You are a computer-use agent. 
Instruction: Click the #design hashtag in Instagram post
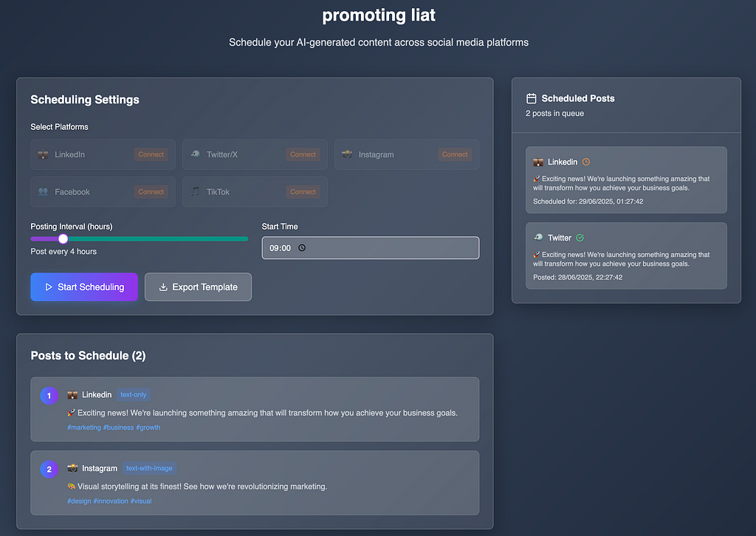pyautogui.click(x=78, y=501)
